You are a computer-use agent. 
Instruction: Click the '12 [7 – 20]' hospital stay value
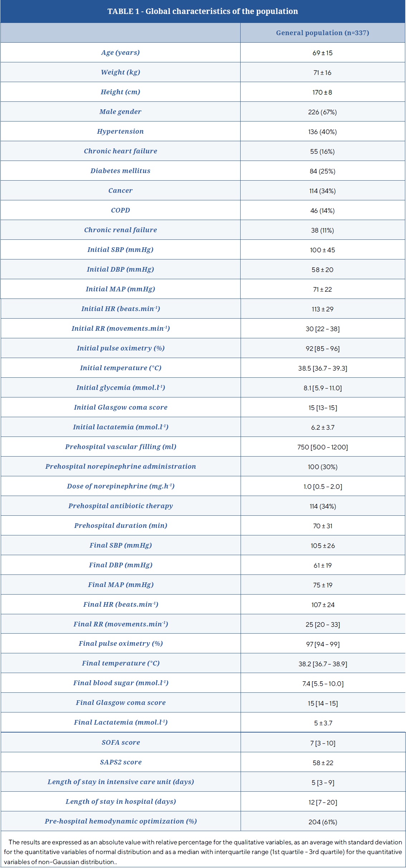pyautogui.click(x=323, y=802)
